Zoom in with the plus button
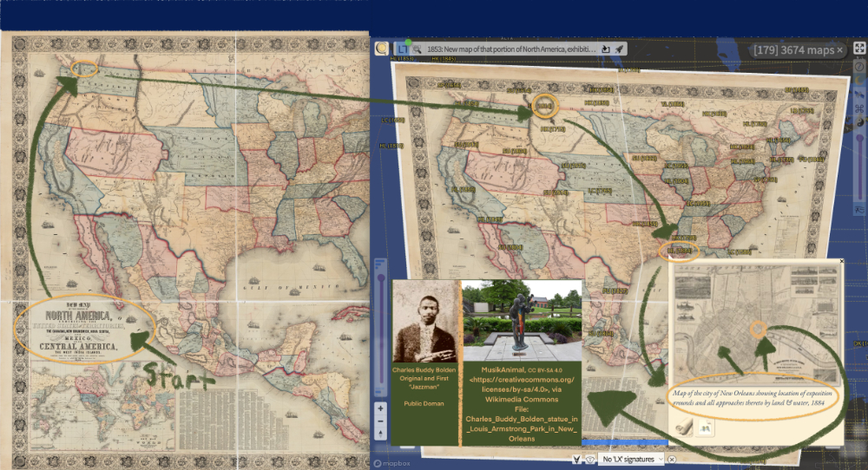Screen dimensions: 868x470 point(380,408)
